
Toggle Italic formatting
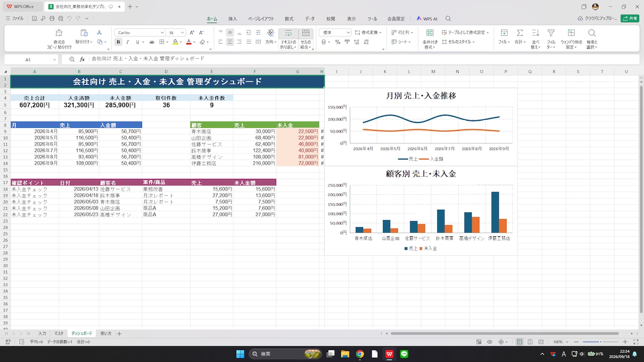coord(128,42)
